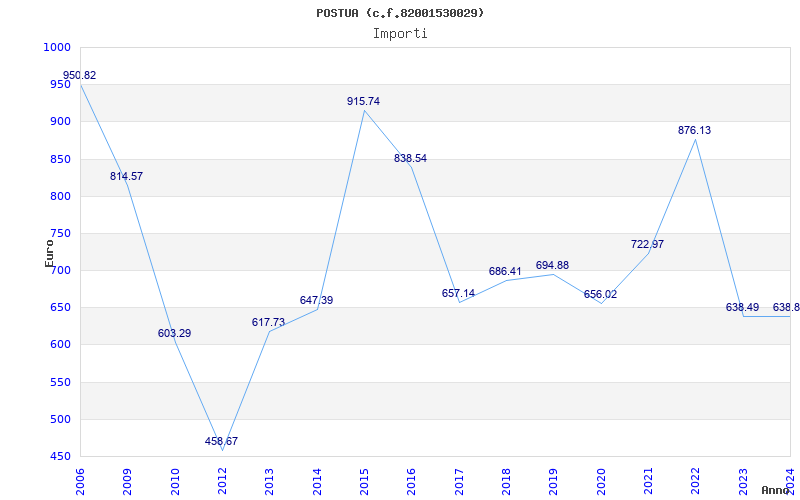Select the x-axis year 2020
800x500 pixels.
point(601,481)
